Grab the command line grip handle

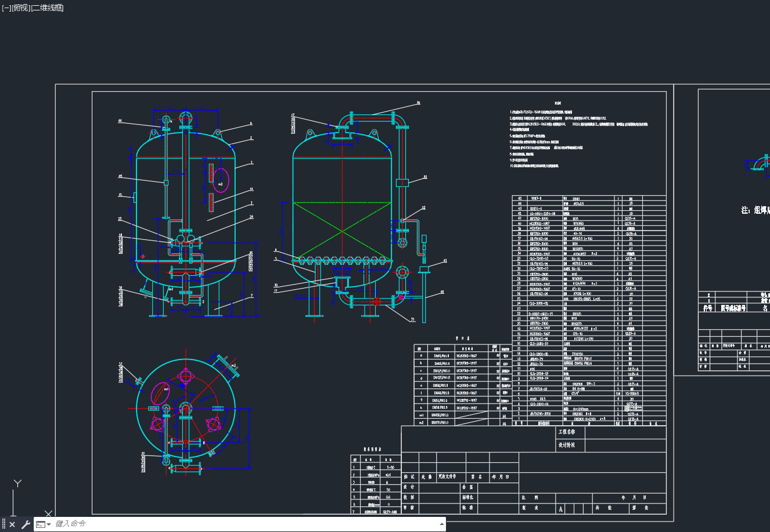pyautogui.click(x=4, y=524)
